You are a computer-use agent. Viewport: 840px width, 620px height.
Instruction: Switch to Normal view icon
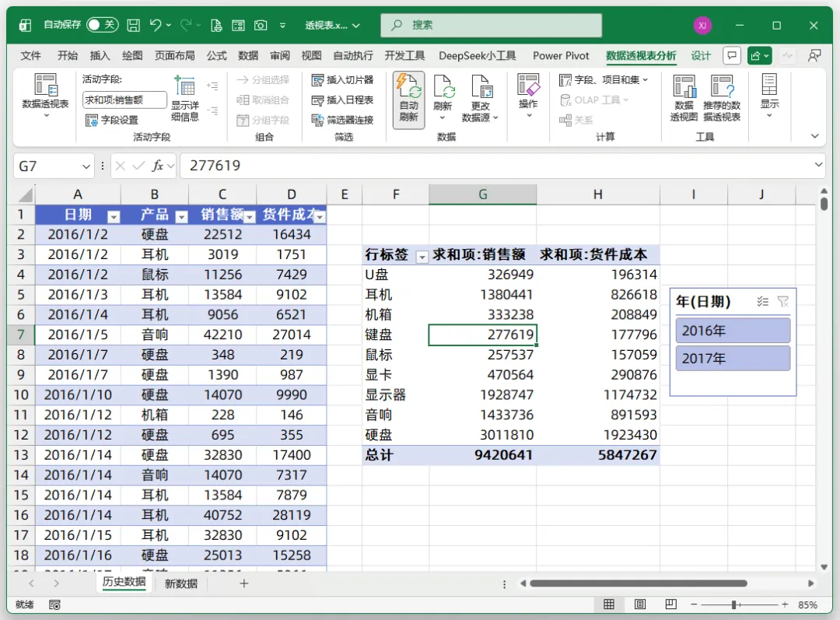[608, 604]
